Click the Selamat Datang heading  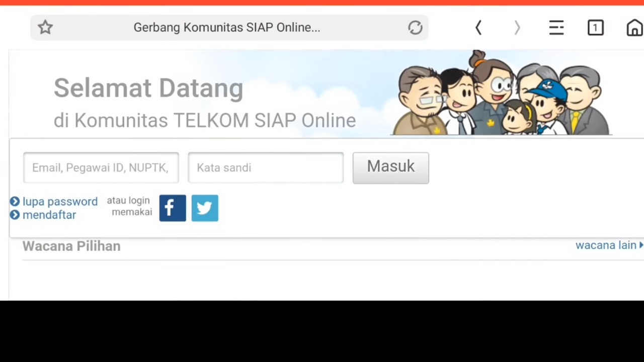point(148,88)
